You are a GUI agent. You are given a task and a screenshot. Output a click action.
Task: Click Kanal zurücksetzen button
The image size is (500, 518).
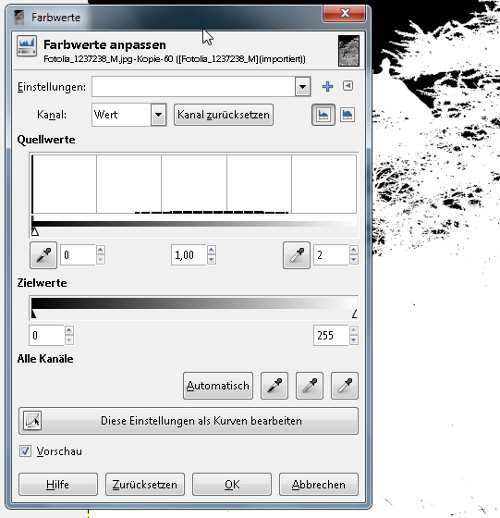[224, 115]
